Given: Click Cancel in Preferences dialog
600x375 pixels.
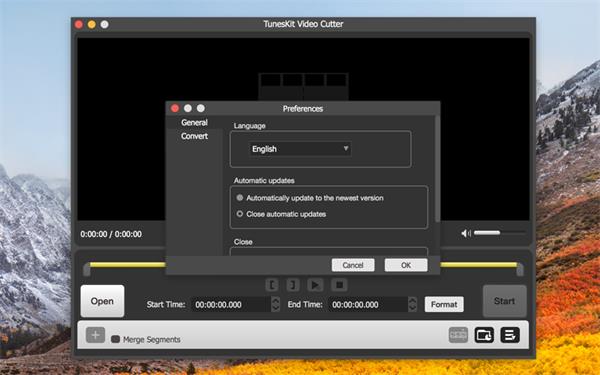Looking at the screenshot, I should point(353,265).
